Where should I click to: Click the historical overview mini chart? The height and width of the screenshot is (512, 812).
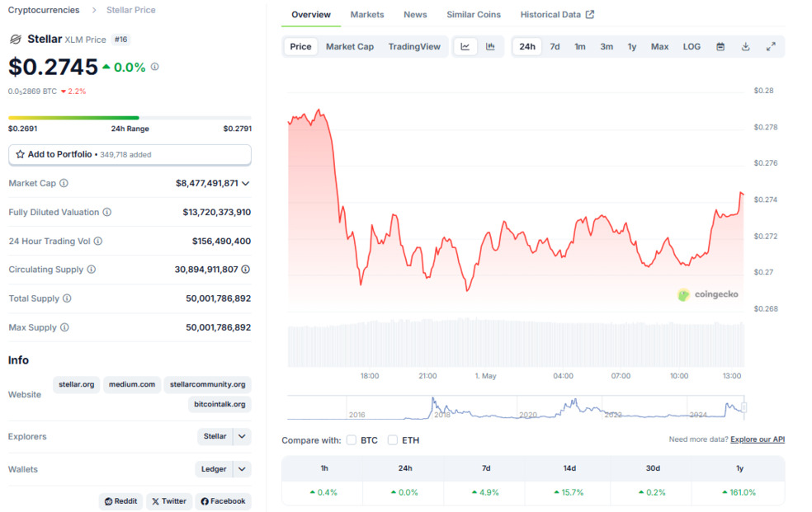click(x=516, y=407)
